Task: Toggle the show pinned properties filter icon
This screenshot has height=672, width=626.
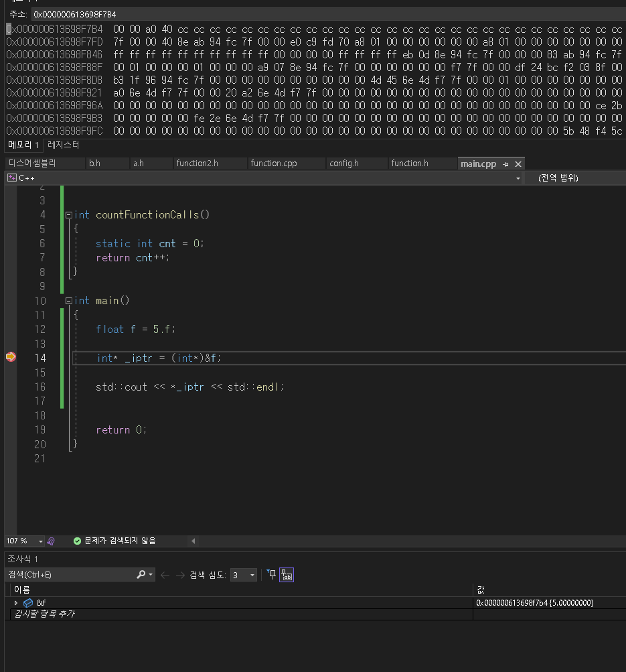Action: pyautogui.click(x=271, y=575)
